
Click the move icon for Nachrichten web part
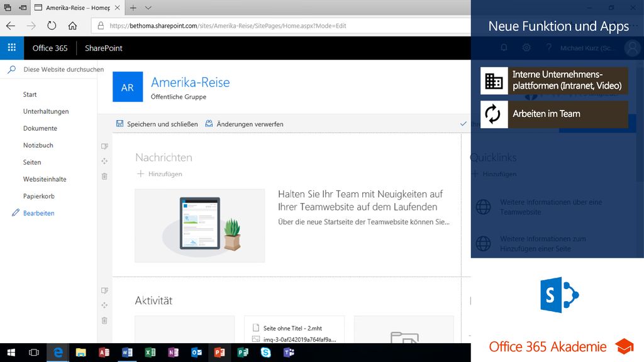[105, 162]
